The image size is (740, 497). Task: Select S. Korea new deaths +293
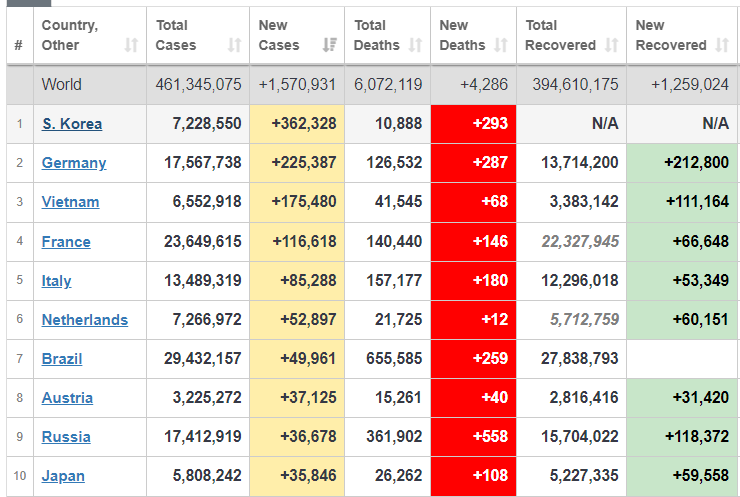(490, 124)
